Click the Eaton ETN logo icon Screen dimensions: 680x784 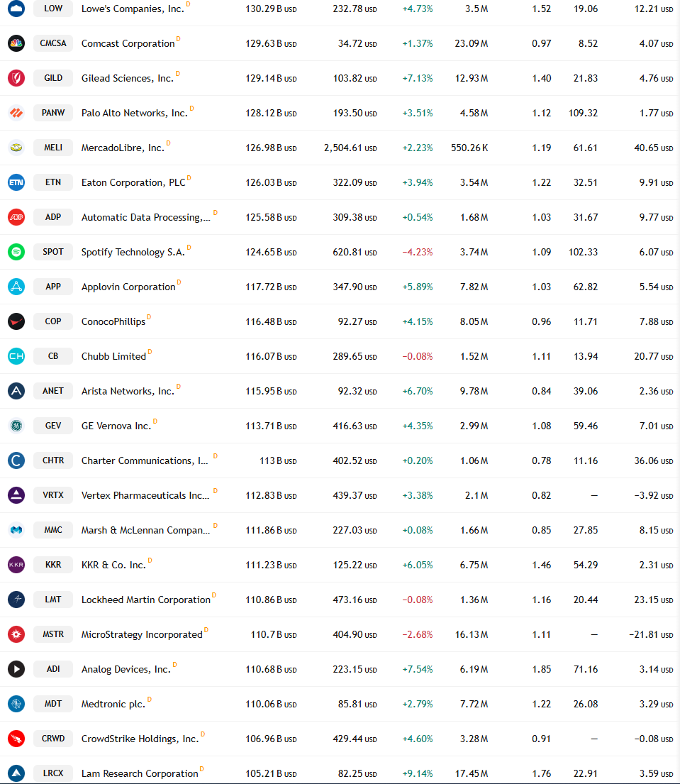(x=16, y=182)
